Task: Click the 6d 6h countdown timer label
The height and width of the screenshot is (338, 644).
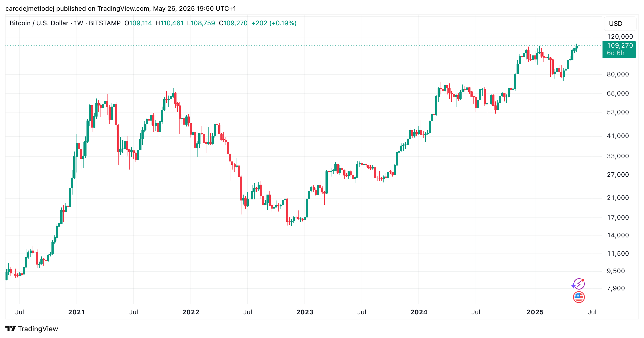Action: [x=615, y=53]
